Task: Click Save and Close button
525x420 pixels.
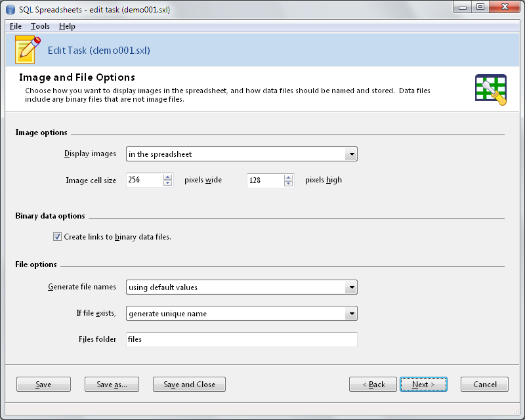Action: click(x=189, y=385)
